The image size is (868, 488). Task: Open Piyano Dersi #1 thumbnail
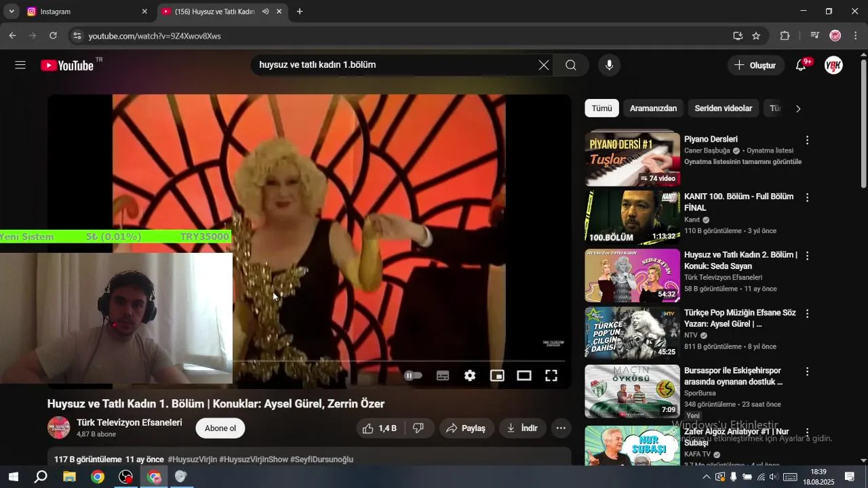click(x=632, y=159)
